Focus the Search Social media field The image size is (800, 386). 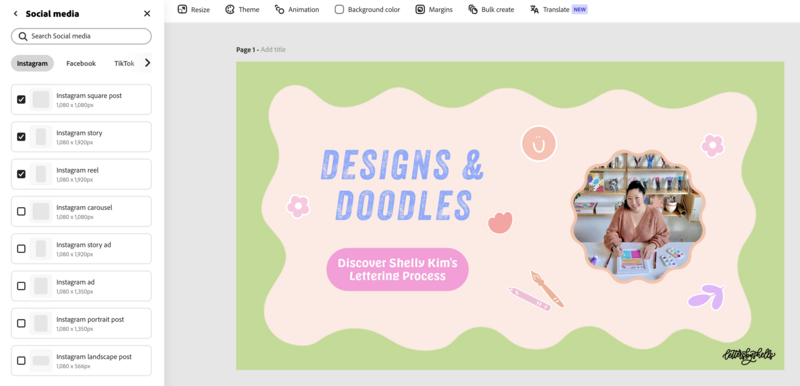pos(81,36)
